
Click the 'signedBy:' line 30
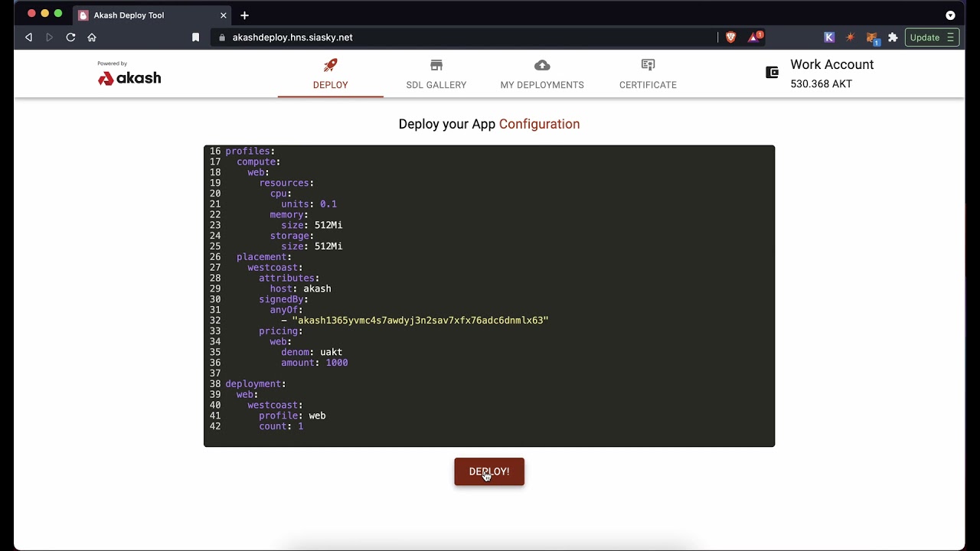[283, 299]
